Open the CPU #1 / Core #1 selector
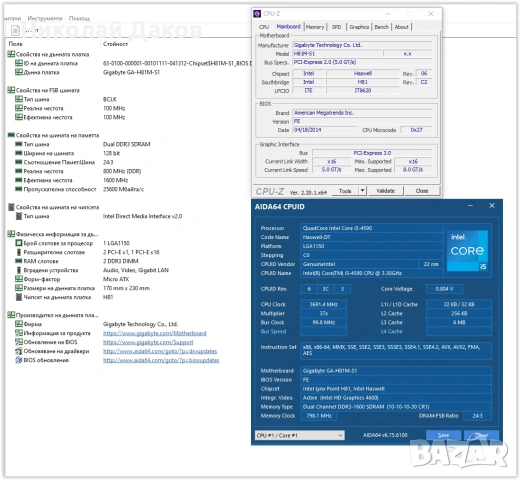Image resolution: width=520 pixels, height=480 pixels. (300, 435)
